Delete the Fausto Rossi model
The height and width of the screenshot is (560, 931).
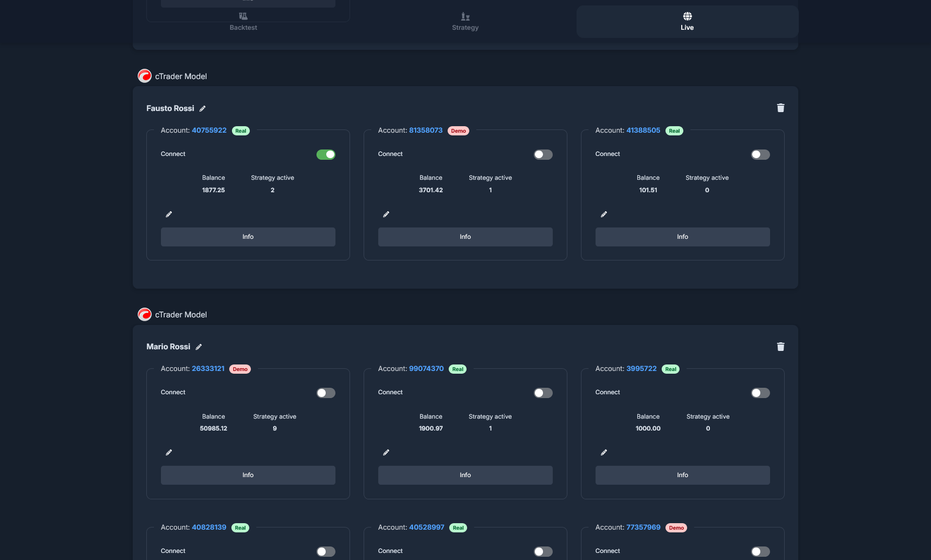click(780, 108)
